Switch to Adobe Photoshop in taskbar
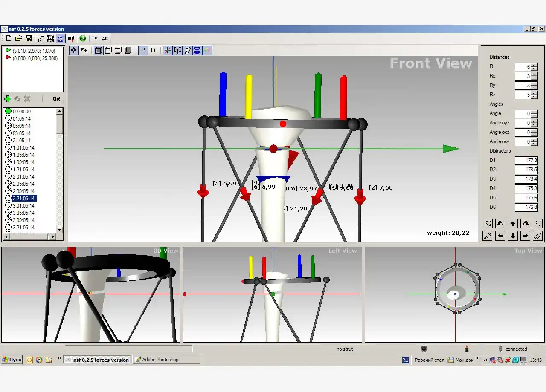Screen dimensions: 546x392 pyautogui.click(x=166, y=360)
